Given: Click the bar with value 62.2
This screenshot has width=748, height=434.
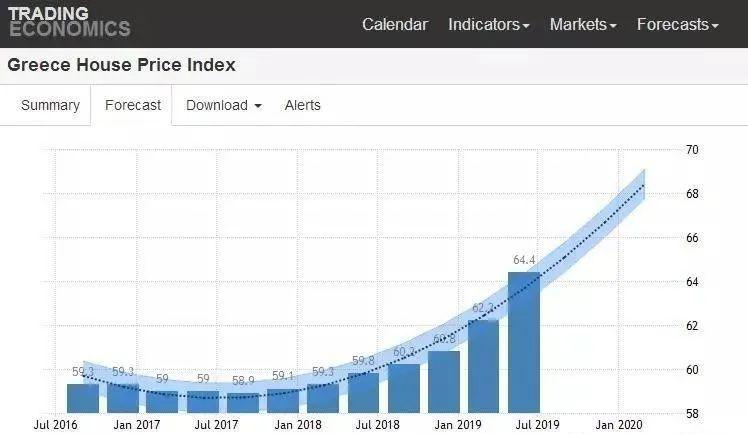Looking at the screenshot, I should click(484, 366).
